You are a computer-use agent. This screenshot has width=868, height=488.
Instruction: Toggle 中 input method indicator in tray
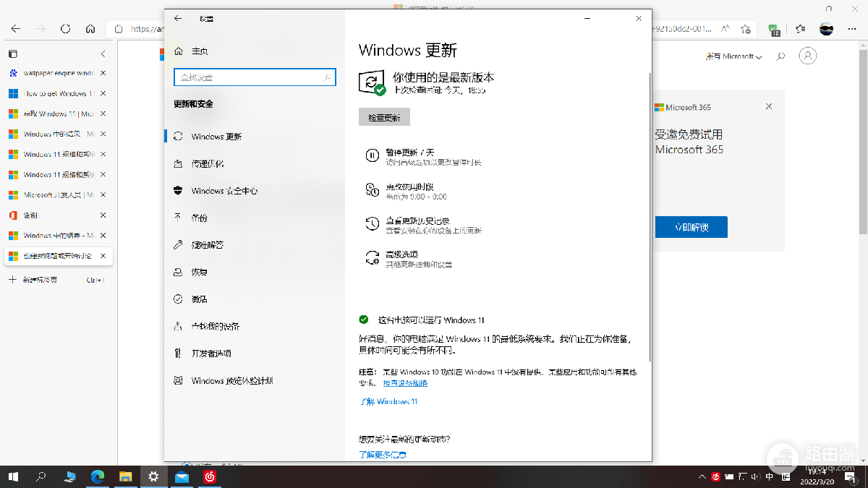click(770, 476)
